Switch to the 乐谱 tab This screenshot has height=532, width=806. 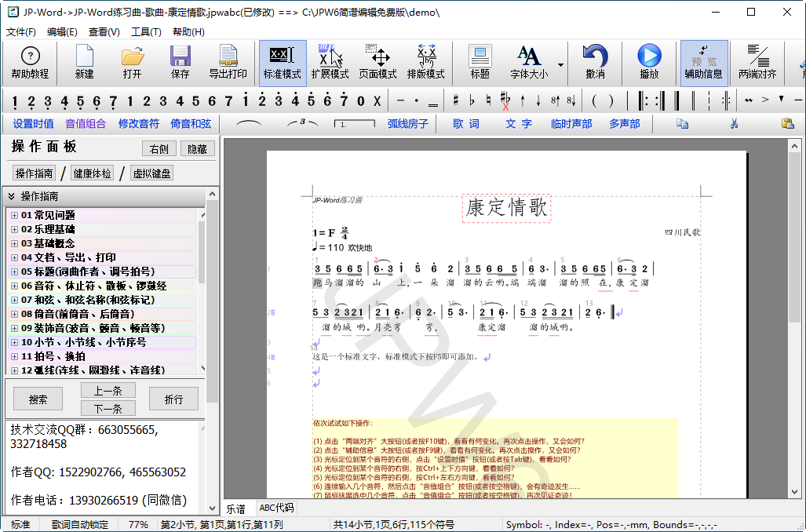[x=236, y=508]
